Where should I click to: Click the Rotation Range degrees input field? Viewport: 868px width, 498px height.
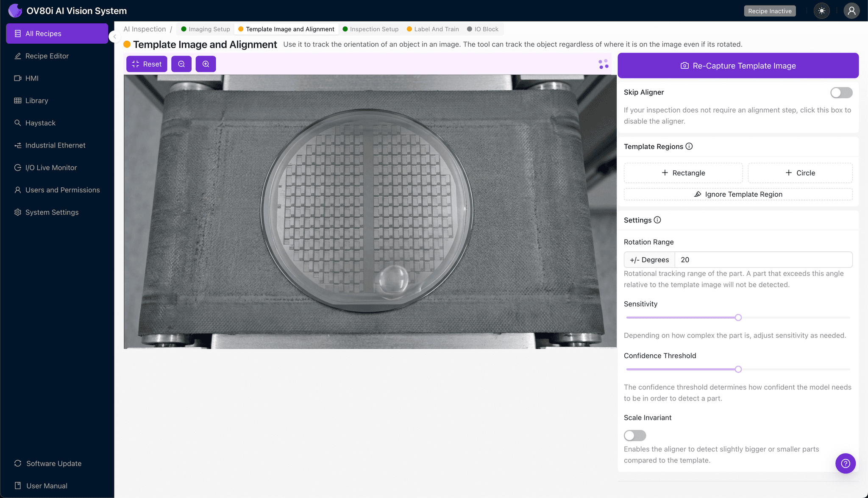coord(763,260)
